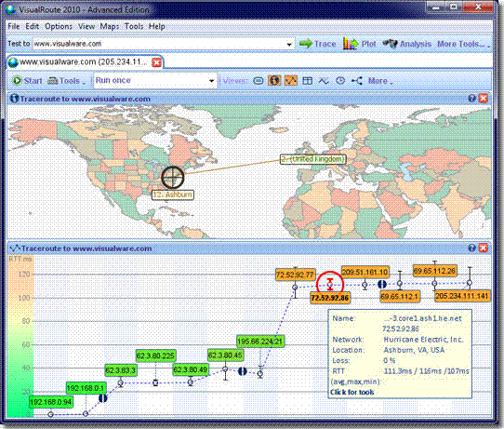Select hop label 62.3.80.45

point(225,355)
